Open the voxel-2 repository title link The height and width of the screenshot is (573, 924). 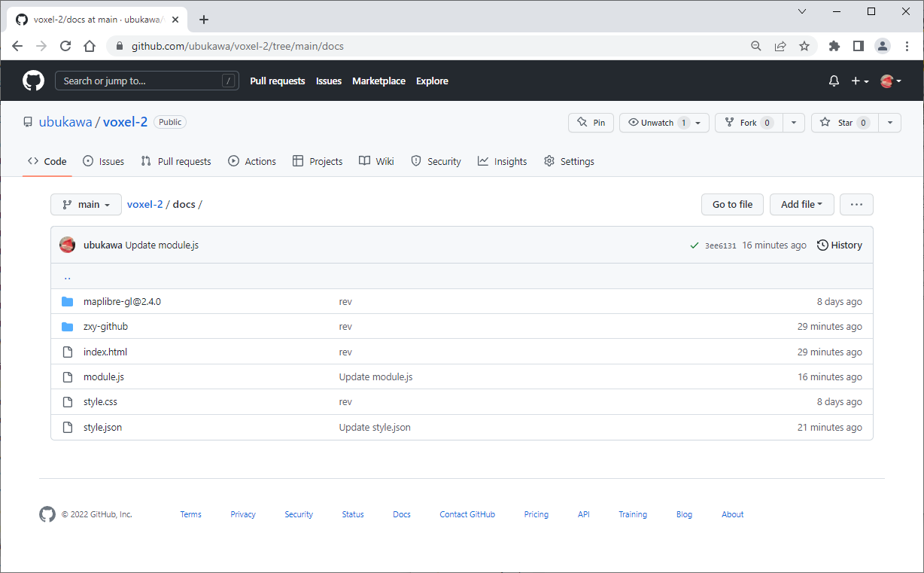coord(125,122)
